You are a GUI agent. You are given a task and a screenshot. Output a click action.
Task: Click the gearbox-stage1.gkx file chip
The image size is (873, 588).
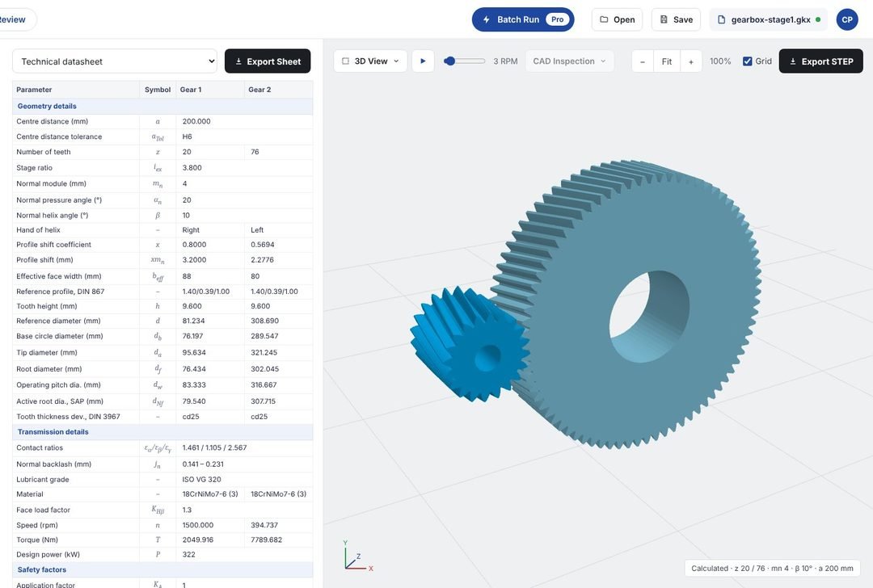(x=769, y=19)
